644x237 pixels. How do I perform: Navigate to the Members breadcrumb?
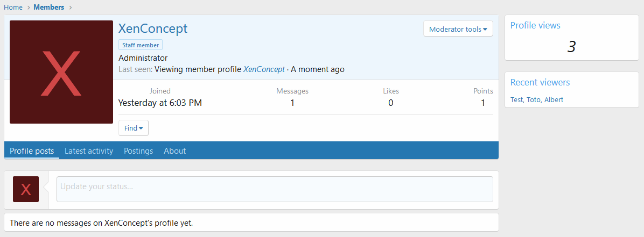click(x=48, y=8)
